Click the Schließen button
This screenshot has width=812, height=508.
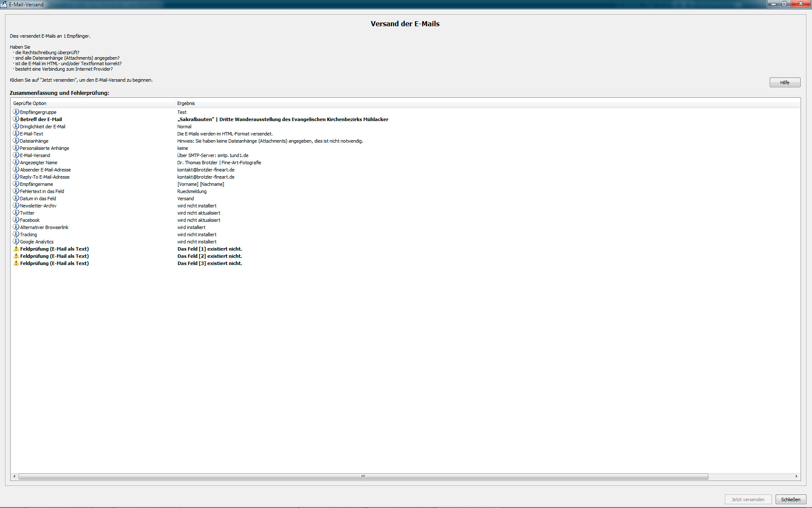pyautogui.click(x=790, y=500)
